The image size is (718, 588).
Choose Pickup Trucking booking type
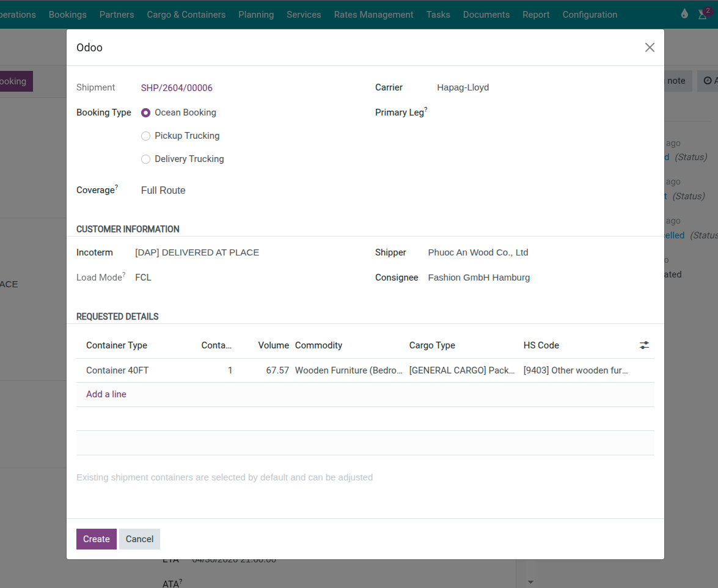[x=145, y=136]
